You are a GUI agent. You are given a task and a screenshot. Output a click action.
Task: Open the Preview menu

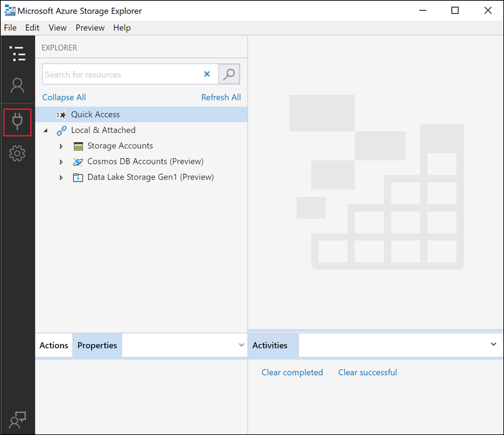[x=90, y=28]
